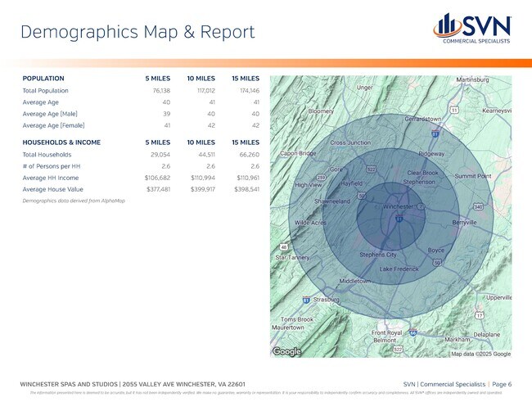The width and height of the screenshot is (532, 411).
Task: Click the 5-mile Total Population value 76,138
Action: [x=156, y=91]
